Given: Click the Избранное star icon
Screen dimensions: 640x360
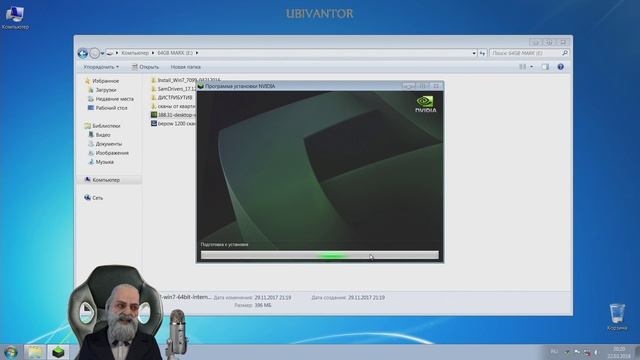Looking at the screenshot, I should coord(87,80).
